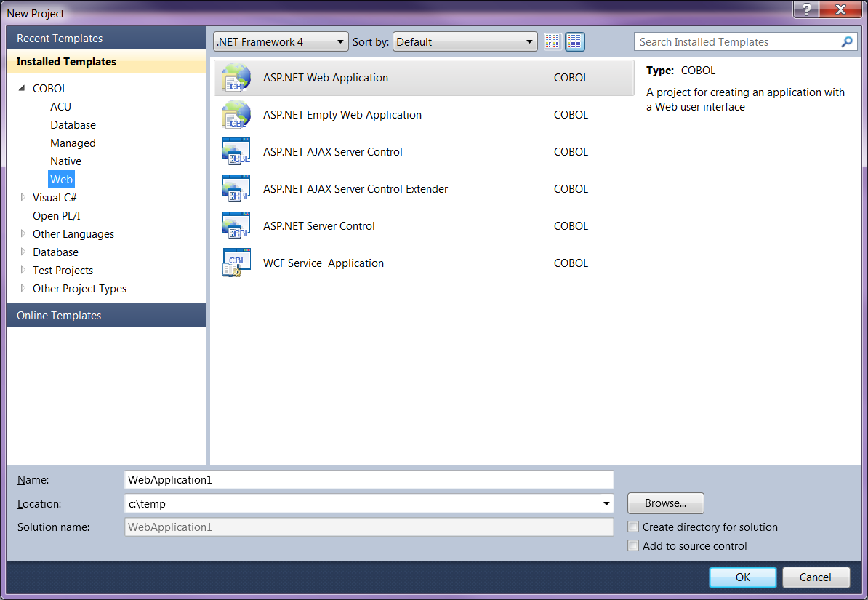Select the ACU category under COBOL
The image size is (868, 600).
(61, 106)
